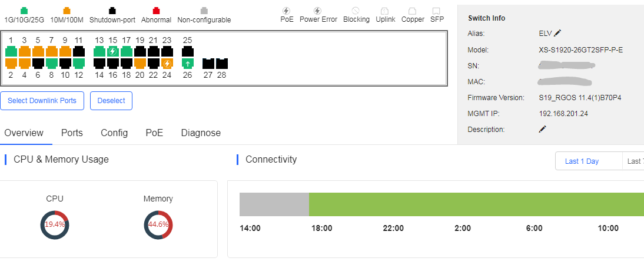
Task: Select orange PoE port 24
Action: tap(167, 63)
